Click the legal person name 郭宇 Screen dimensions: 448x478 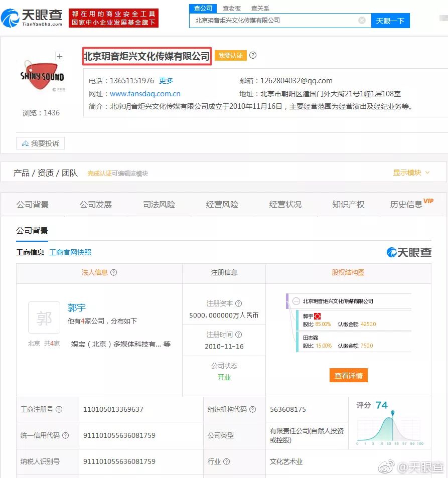(77, 307)
